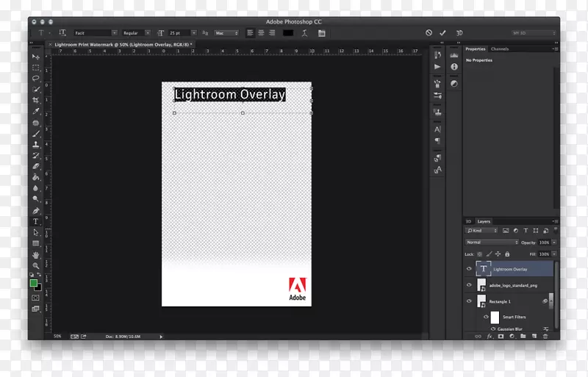Left align the text

tap(250, 33)
